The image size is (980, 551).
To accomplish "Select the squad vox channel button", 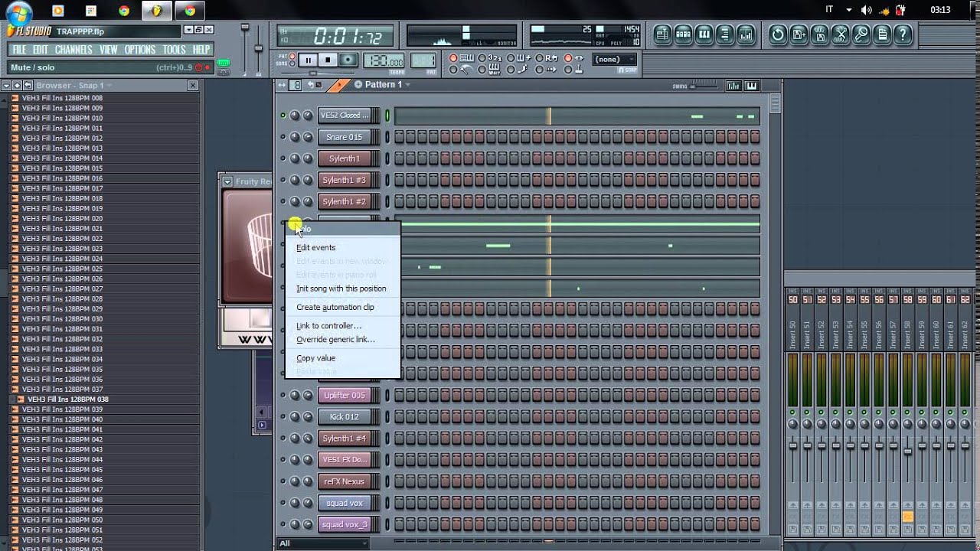I will pos(345,503).
